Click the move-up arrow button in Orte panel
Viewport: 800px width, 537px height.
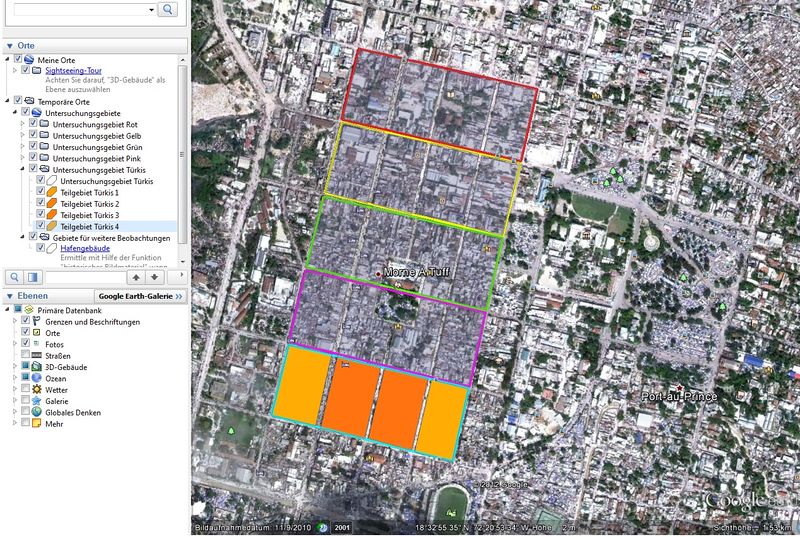136,277
